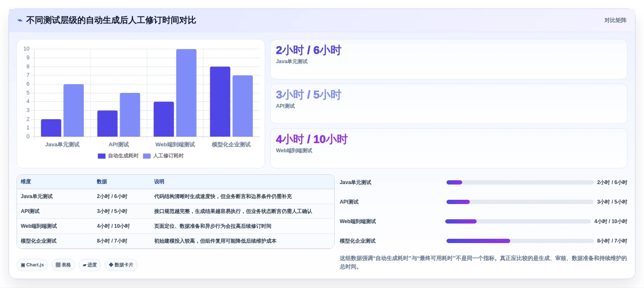This screenshot has width=644, height=288.
Task: Open the 4小时 / 10小时 Web端到端测试 card
Action: (449, 148)
